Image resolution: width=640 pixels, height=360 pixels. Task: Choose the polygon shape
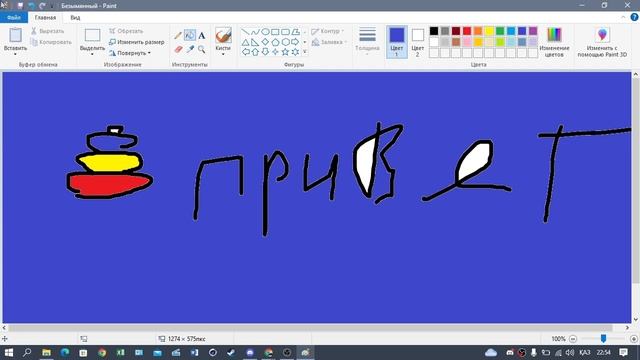[295, 32]
